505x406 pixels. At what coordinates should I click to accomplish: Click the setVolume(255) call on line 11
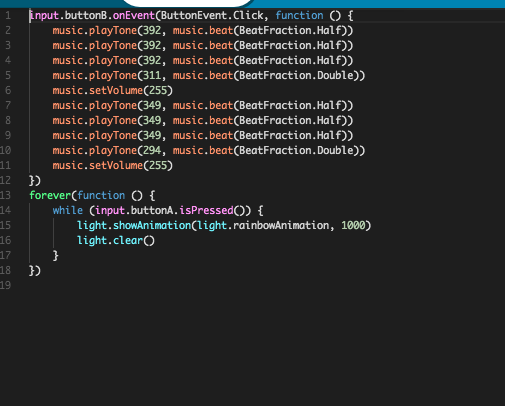(112, 166)
